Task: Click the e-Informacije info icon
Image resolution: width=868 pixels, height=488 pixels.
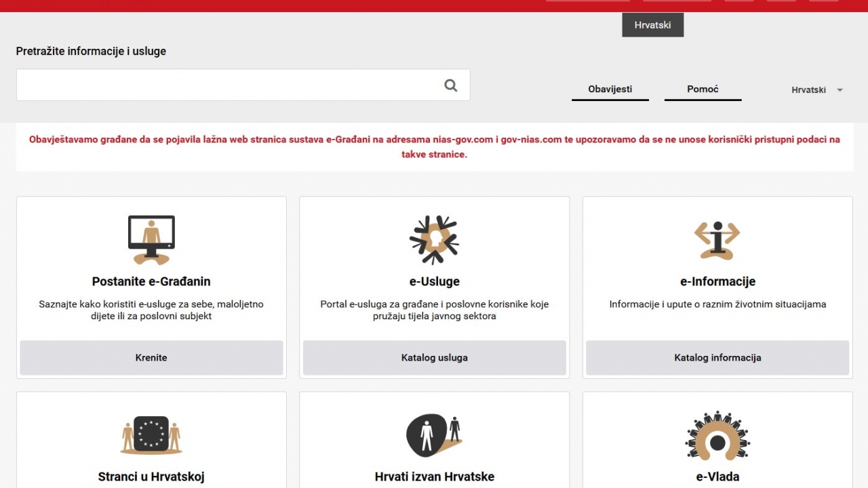Action: pyautogui.click(x=717, y=240)
